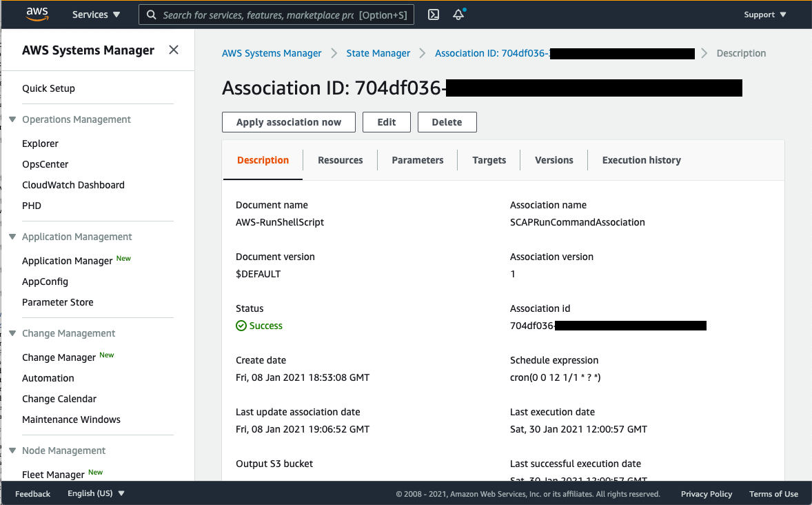Collapse the Application Management section
This screenshot has height=505, width=812.
(12, 237)
